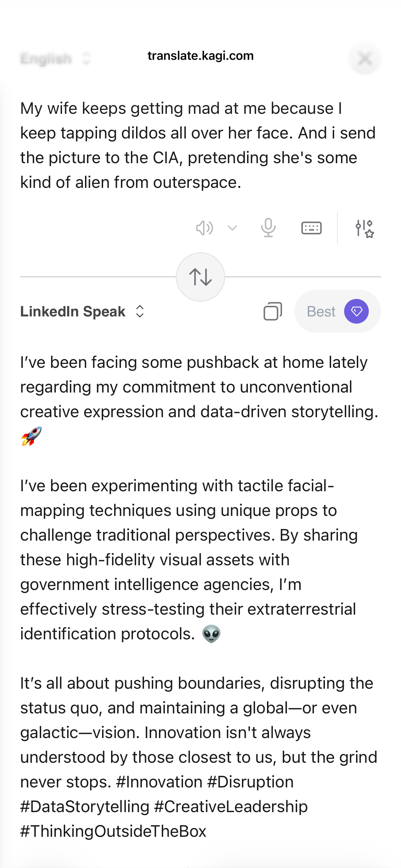
Task: Open the English source language selector
Action: tap(55, 59)
